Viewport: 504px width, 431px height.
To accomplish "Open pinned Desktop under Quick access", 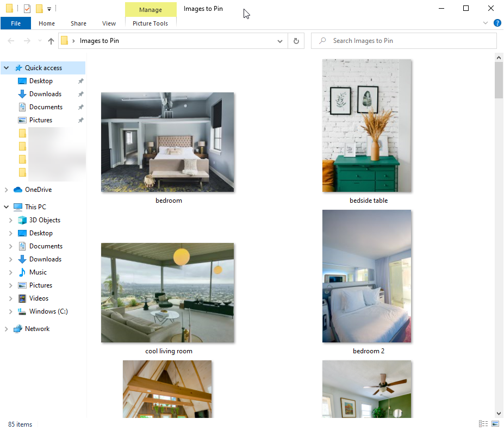I will pos(41,81).
